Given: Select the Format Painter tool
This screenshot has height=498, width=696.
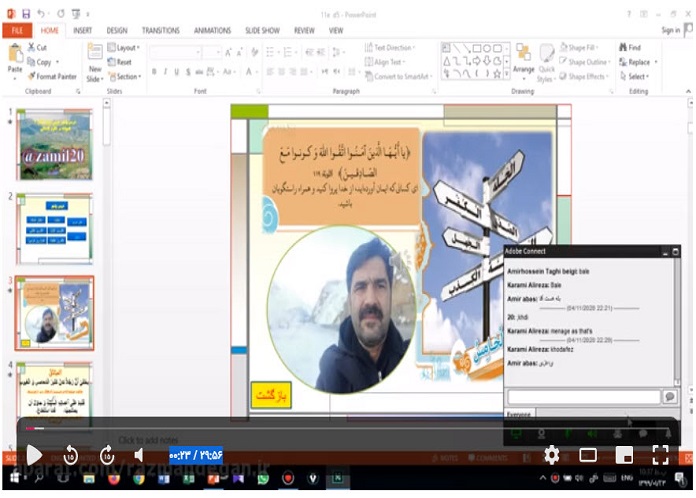Looking at the screenshot, I should [x=52, y=76].
